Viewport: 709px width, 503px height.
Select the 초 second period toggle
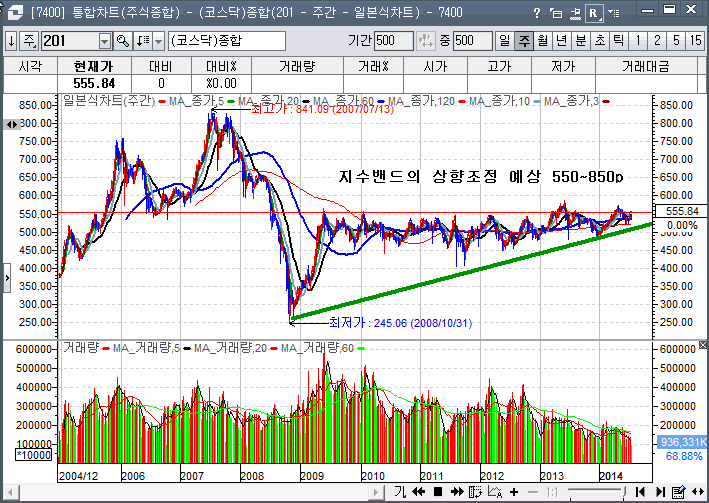tap(600, 41)
